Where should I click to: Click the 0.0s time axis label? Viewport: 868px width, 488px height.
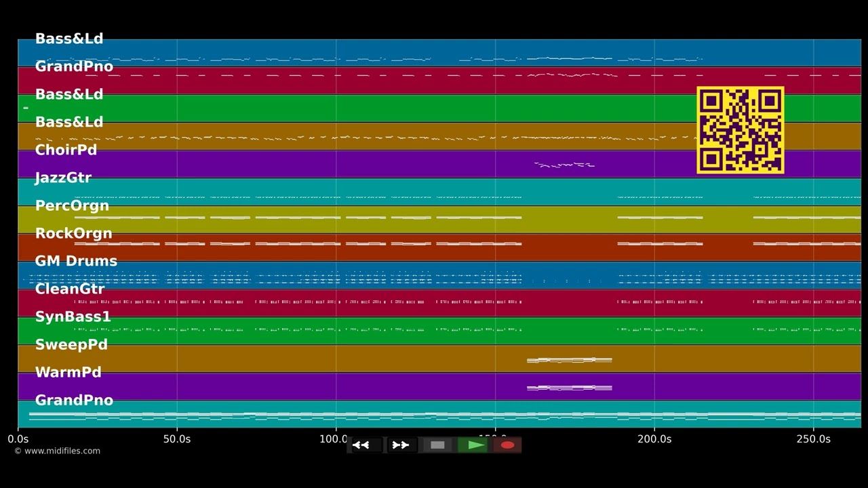coord(18,439)
